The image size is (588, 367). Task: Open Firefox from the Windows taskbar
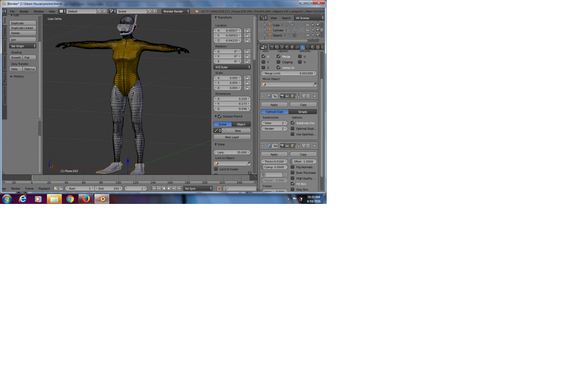(86, 199)
